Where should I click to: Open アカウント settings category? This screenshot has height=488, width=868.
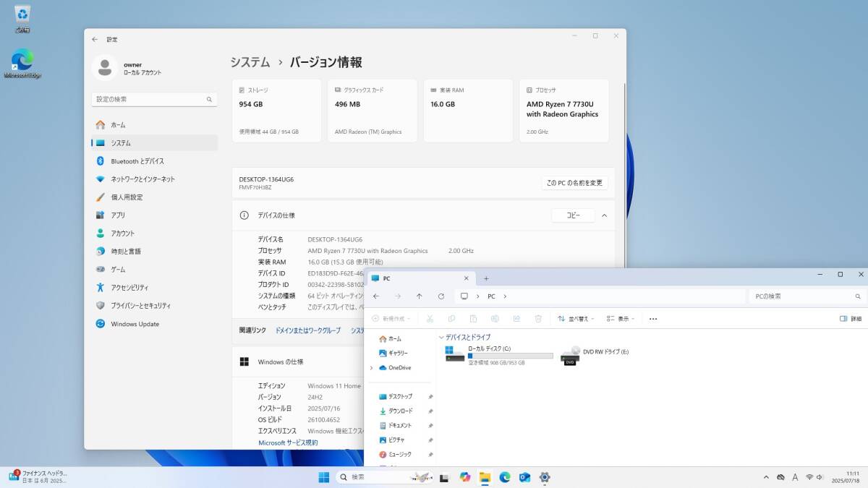[154, 234]
